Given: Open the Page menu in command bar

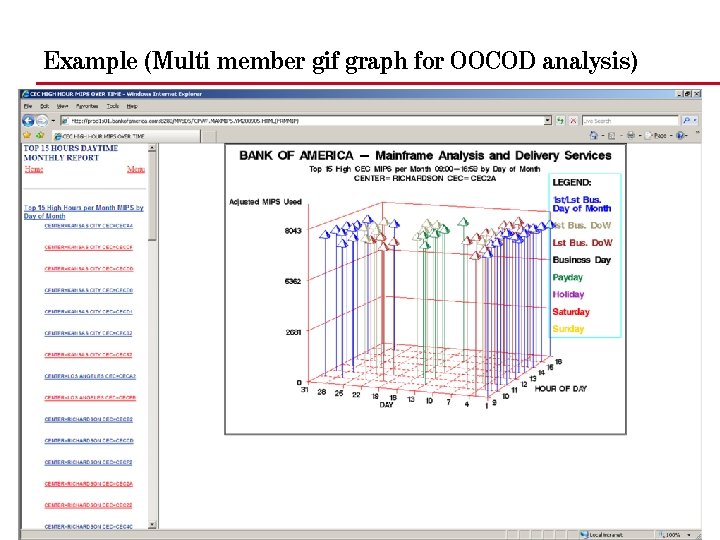Looking at the screenshot, I should pyautogui.click(x=659, y=135).
